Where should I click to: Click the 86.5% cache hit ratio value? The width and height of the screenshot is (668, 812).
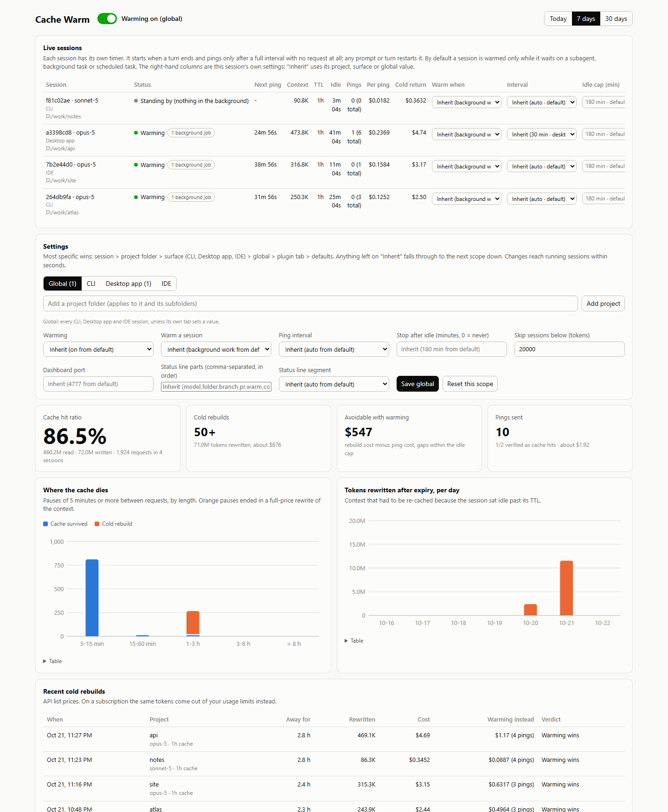(x=75, y=436)
